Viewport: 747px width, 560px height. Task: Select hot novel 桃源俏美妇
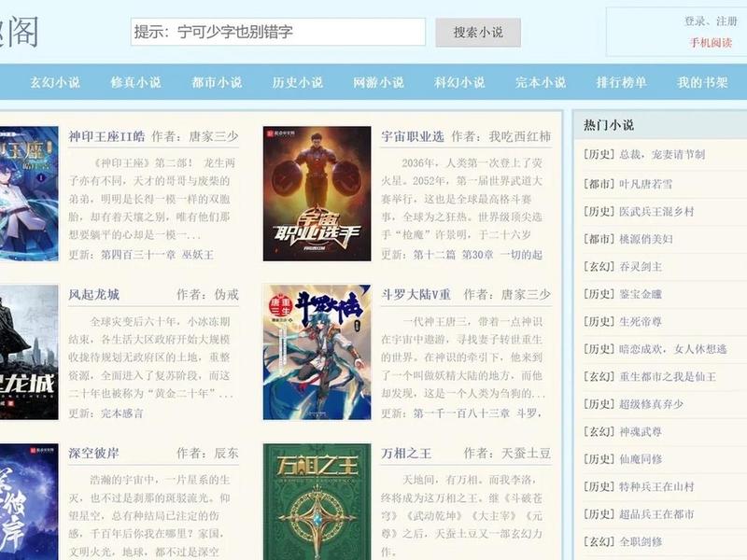point(645,239)
